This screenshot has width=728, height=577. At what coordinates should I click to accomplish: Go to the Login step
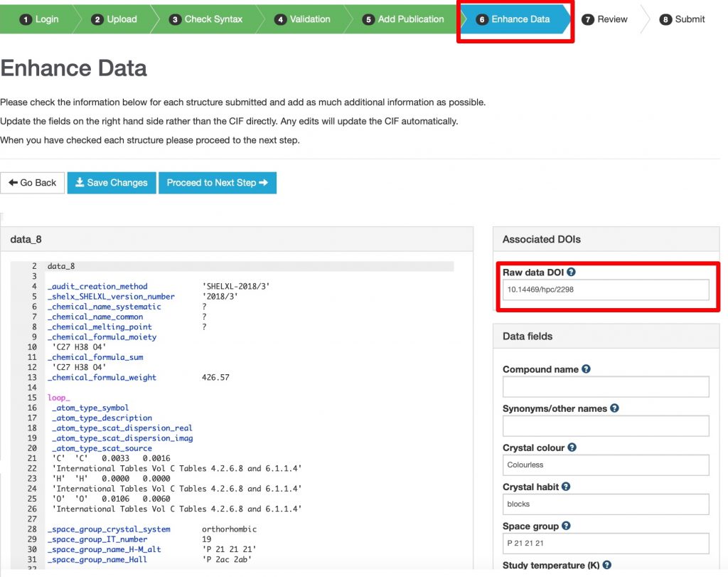point(39,19)
